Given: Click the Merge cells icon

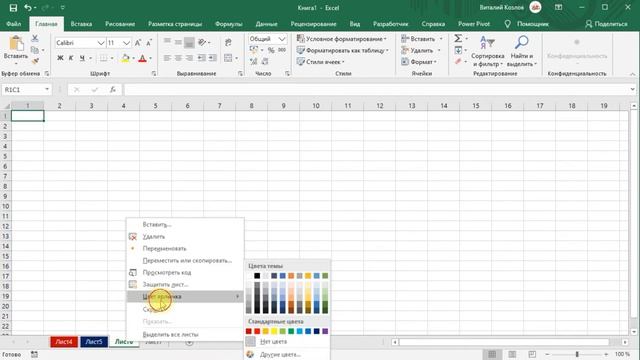Looking at the screenshot, I should click(228, 58).
